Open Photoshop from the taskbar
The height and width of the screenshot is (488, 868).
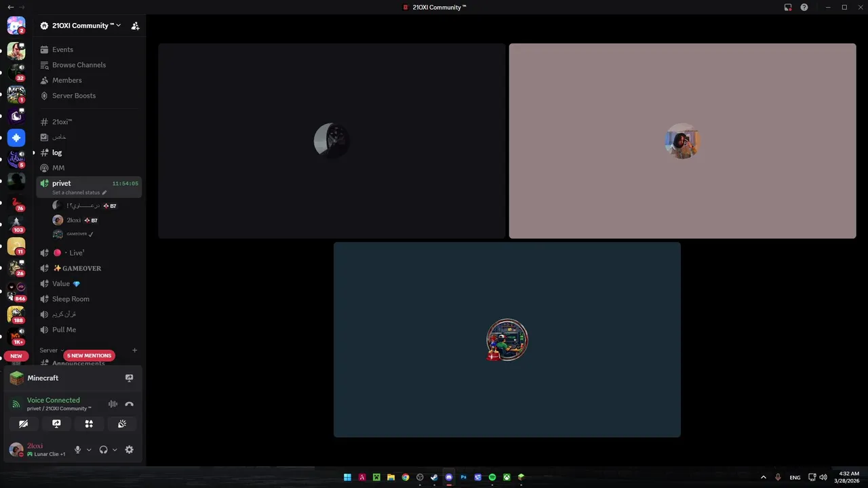[463, 477]
